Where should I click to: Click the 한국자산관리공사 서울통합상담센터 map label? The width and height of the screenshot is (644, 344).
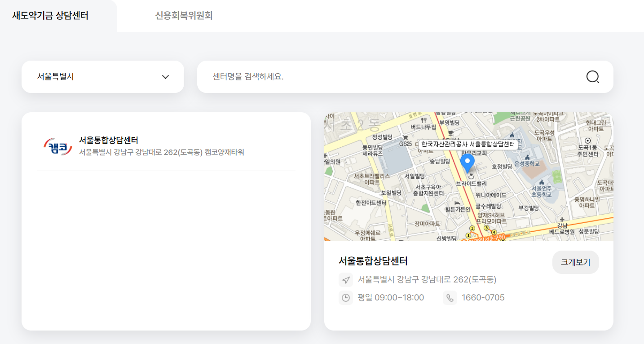[468, 144]
